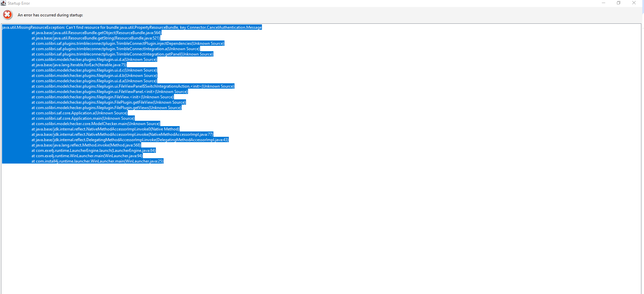644x294 pixels.
Task: Click the TrimbleConnectIntegration.getPanel stack line
Action: pyautogui.click(x=122, y=54)
